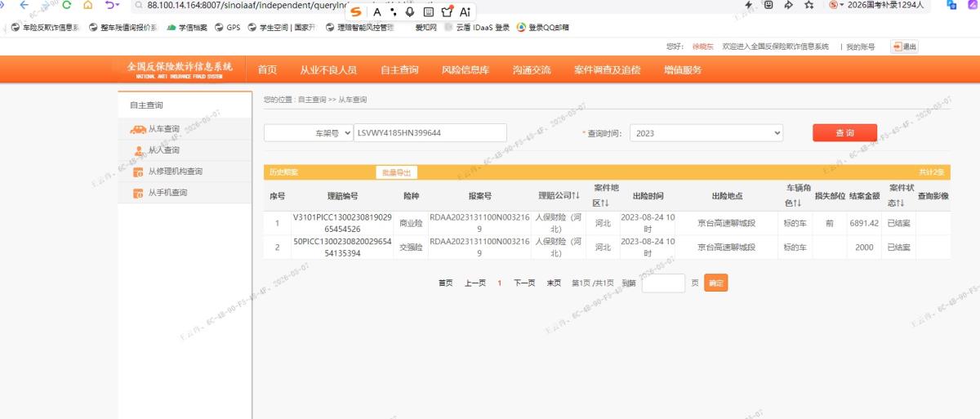Click the 全国反保险欺诈信息系统 logo
This screenshot has height=419, width=980.
180,69
